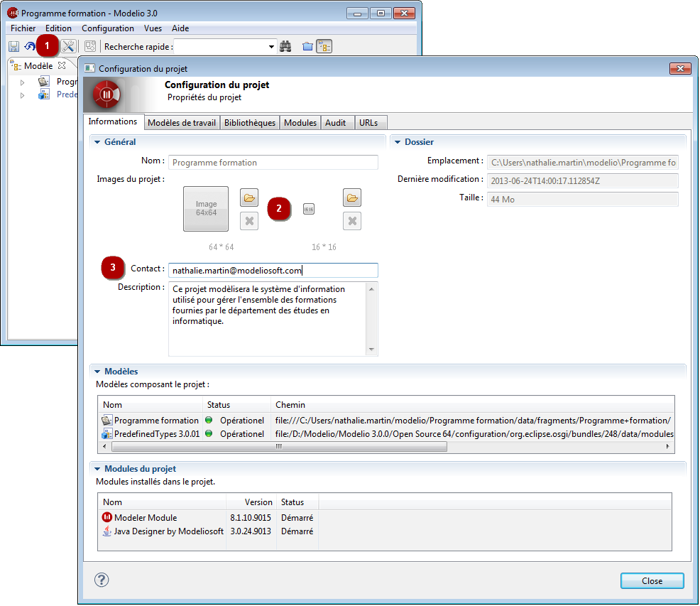Click the binoculars search icon
The image size is (700, 606).
tap(286, 46)
